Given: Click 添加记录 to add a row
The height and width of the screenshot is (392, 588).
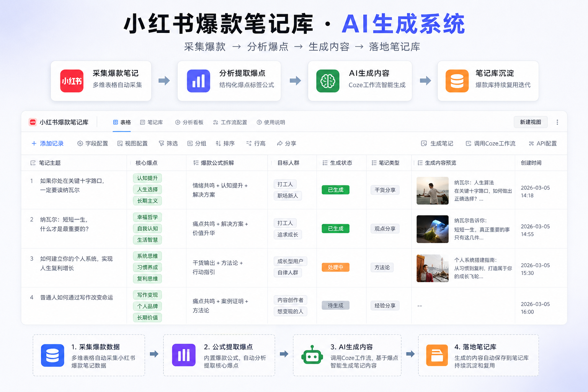Looking at the screenshot, I should [47, 144].
